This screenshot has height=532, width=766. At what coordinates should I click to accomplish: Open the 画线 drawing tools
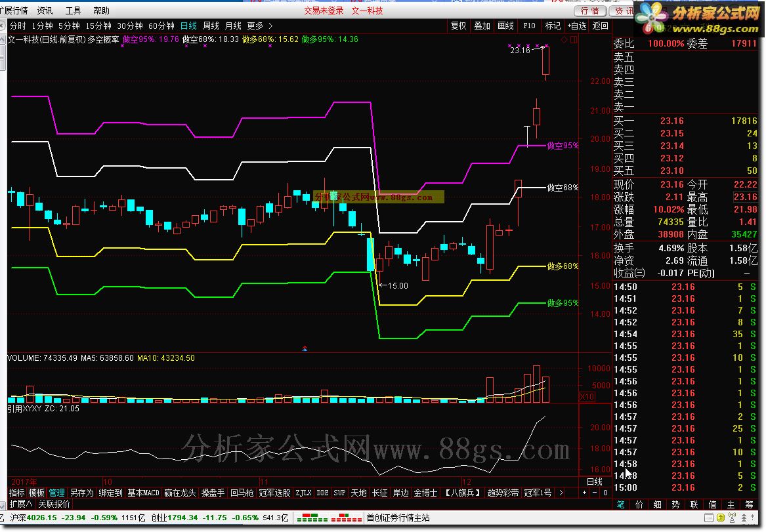(505, 26)
